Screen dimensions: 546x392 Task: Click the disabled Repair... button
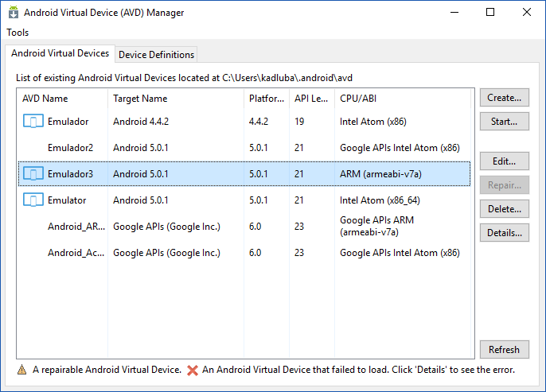[x=505, y=185]
